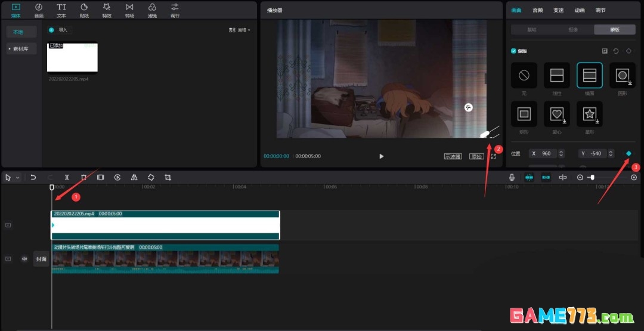Toggle the position keyframe diamond
This screenshot has height=331, width=644.
coord(628,154)
